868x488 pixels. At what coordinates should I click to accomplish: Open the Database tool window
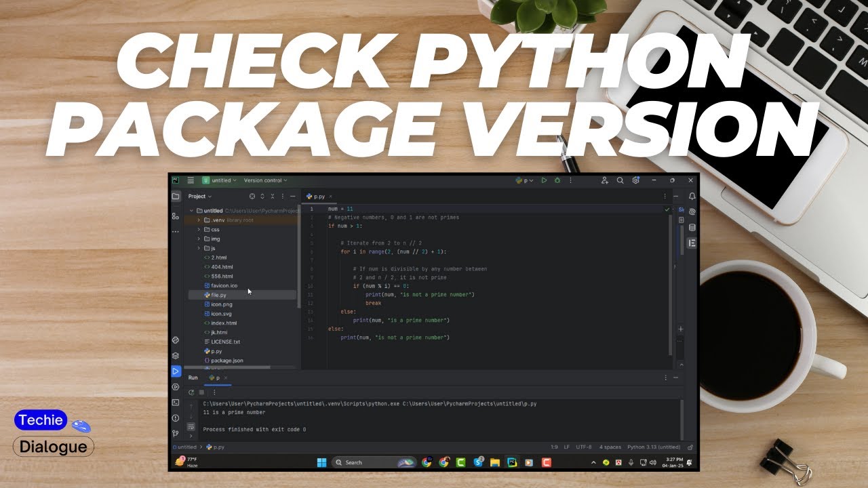click(x=692, y=228)
